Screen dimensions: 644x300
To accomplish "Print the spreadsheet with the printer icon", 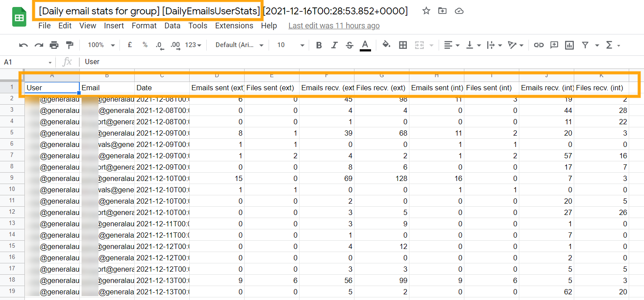I will tap(54, 45).
